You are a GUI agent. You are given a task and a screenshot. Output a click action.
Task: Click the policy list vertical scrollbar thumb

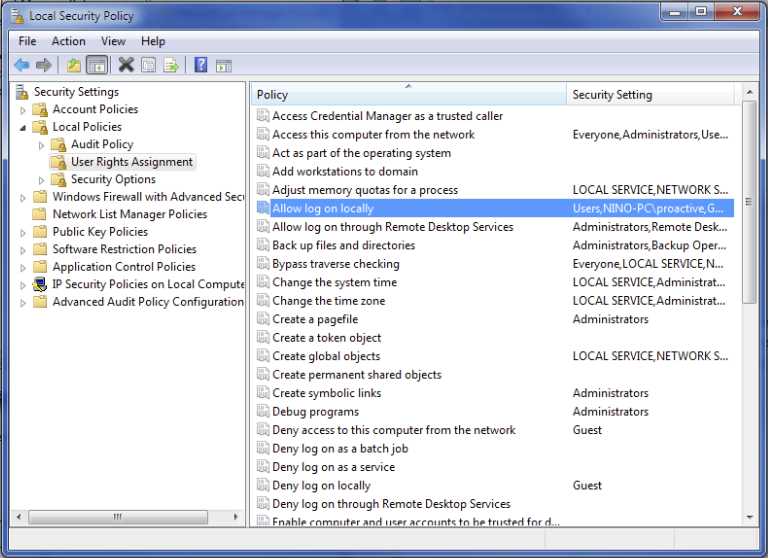[749, 202]
